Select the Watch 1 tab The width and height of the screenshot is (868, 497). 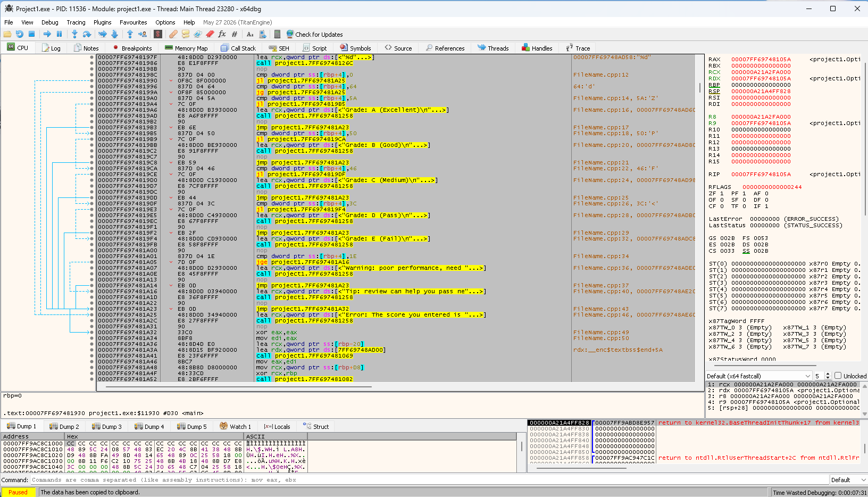pyautogui.click(x=235, y=427)
